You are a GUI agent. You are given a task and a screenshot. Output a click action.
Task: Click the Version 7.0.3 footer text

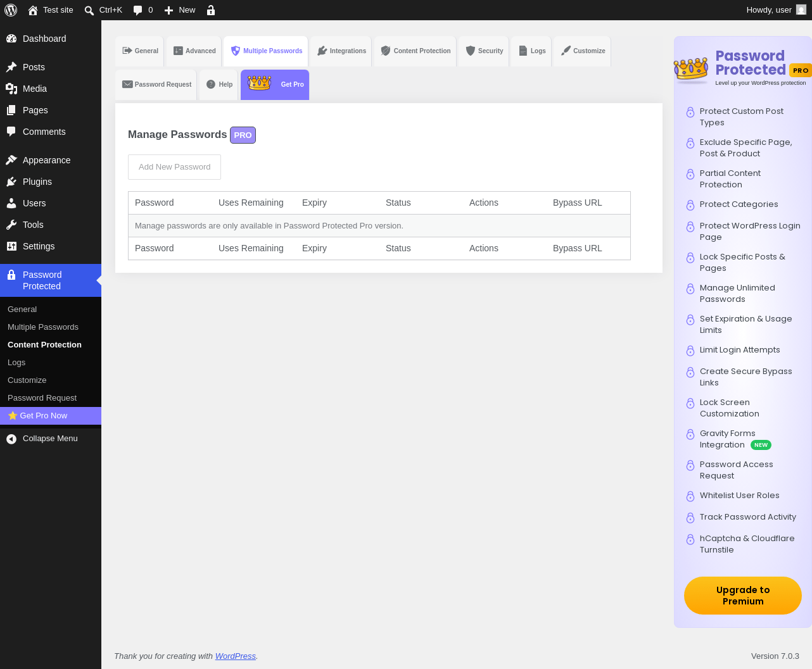pyautogui.click(x=775, y=656)
